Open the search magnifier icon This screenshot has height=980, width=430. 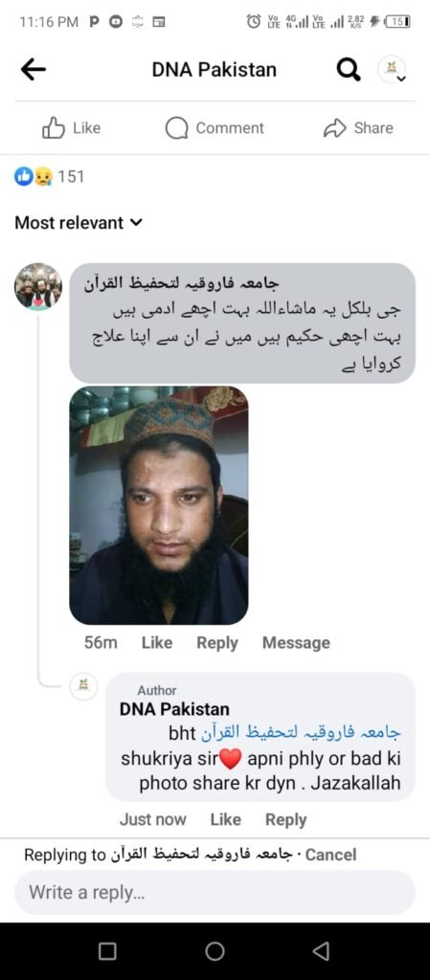tap(349, 69)
